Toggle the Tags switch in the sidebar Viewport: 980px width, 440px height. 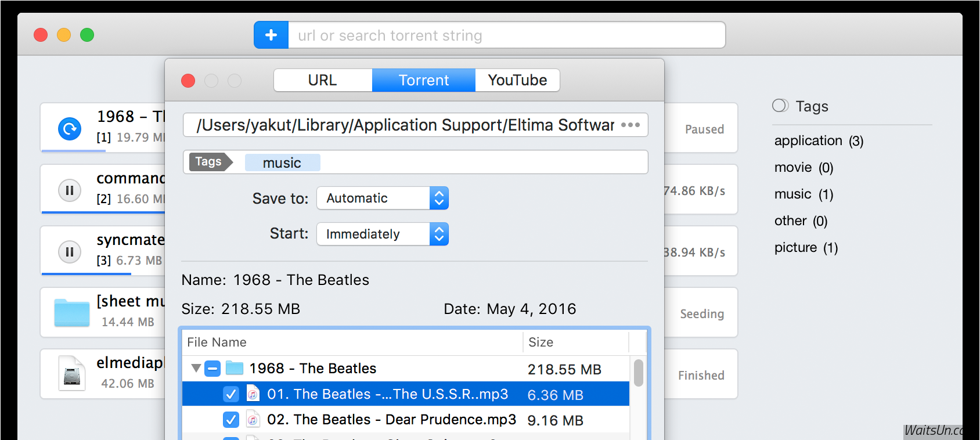780,106
